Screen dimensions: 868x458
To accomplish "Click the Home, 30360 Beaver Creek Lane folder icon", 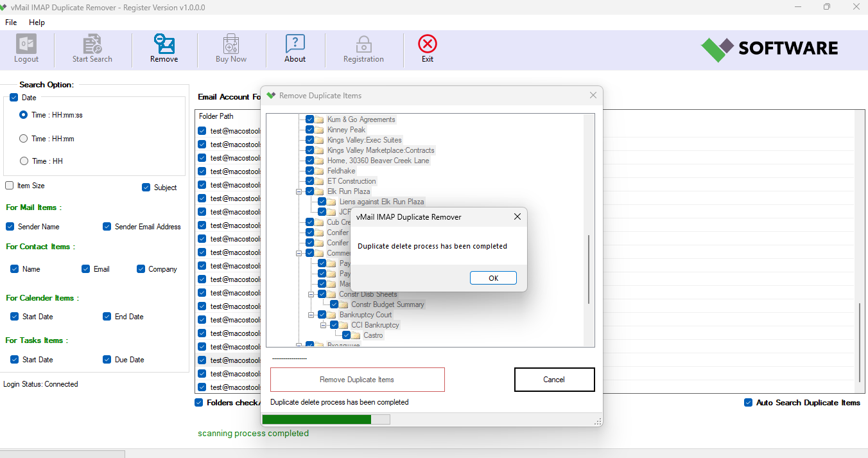I will [x=319, y=161].
